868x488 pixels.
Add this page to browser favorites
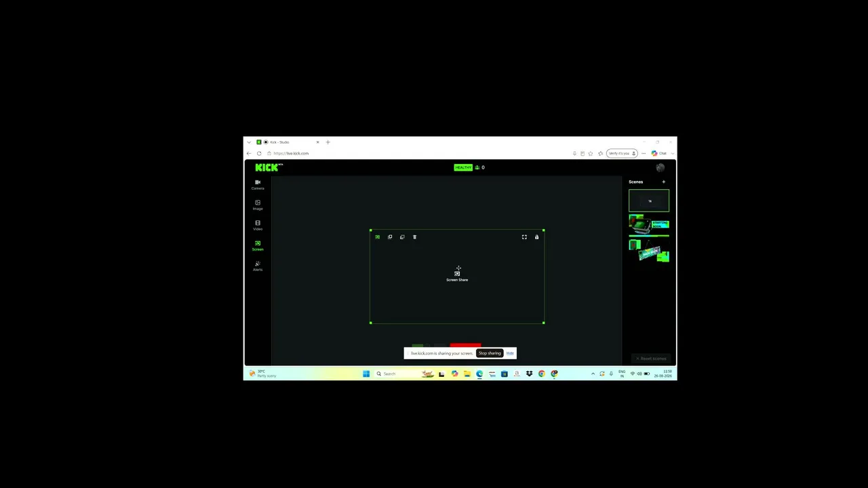tap(591, 153)
